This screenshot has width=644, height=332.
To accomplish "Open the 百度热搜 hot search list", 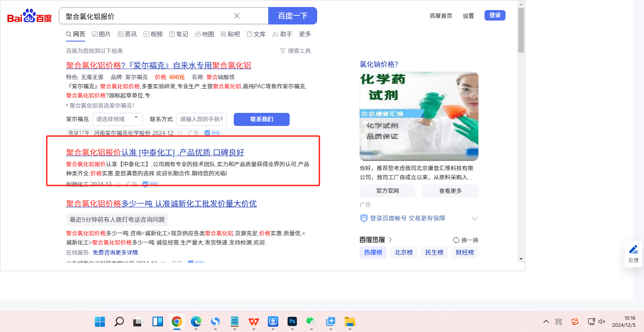I will click(376, 240).
